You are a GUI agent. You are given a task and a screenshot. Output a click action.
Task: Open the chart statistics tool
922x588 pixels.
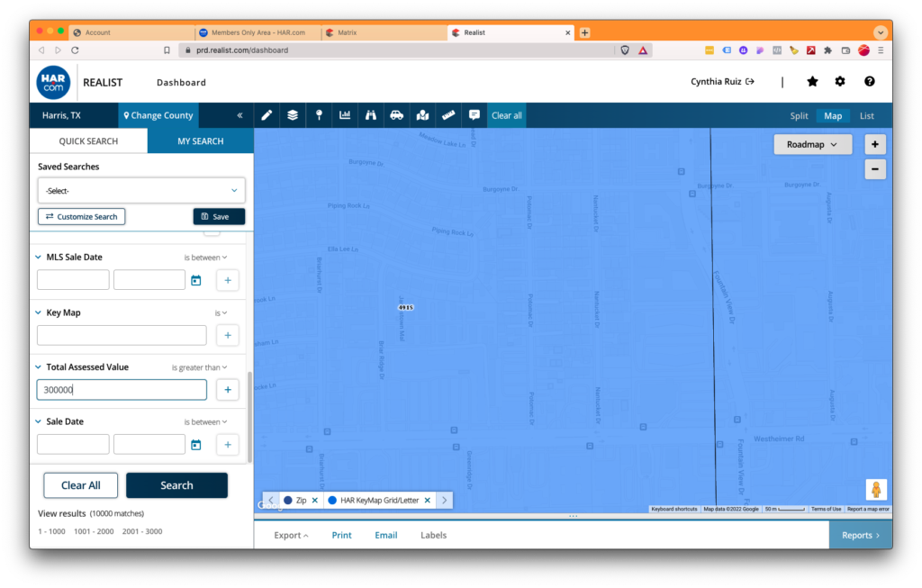point(345,115)
